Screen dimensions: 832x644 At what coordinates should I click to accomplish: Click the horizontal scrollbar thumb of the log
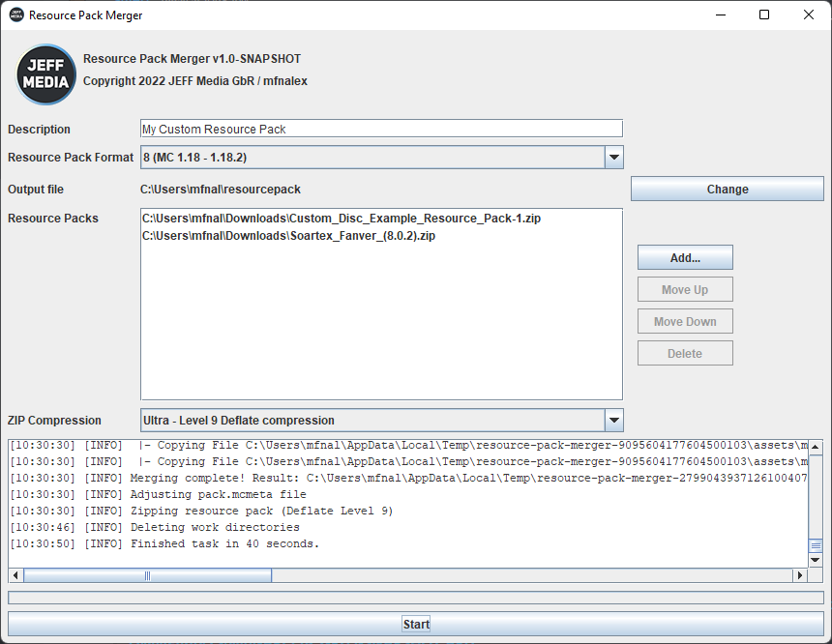coord(147,575)
